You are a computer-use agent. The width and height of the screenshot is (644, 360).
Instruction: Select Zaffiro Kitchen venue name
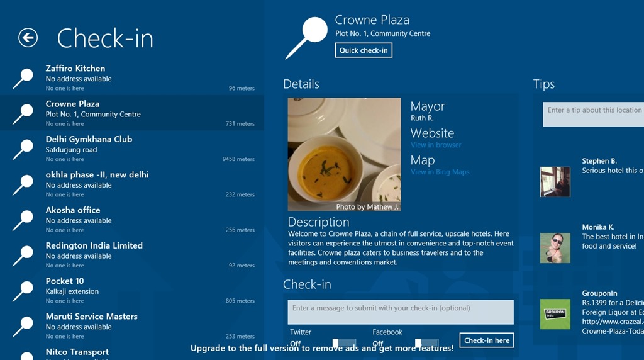pos(75,68)
